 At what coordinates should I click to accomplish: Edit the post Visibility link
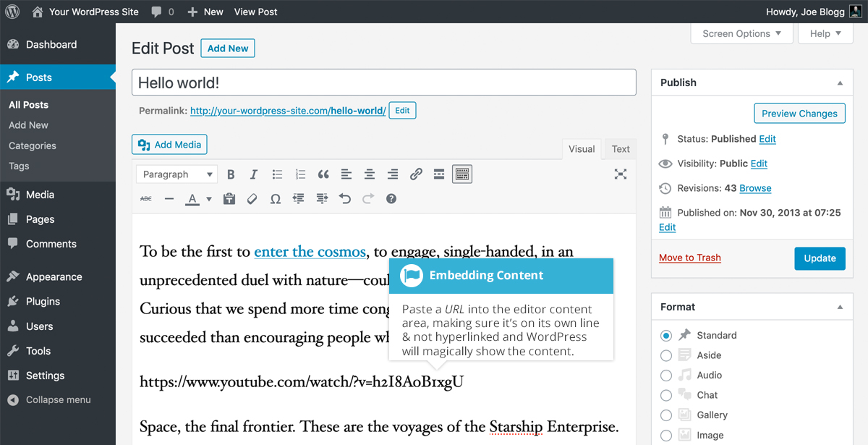point(759,164)
